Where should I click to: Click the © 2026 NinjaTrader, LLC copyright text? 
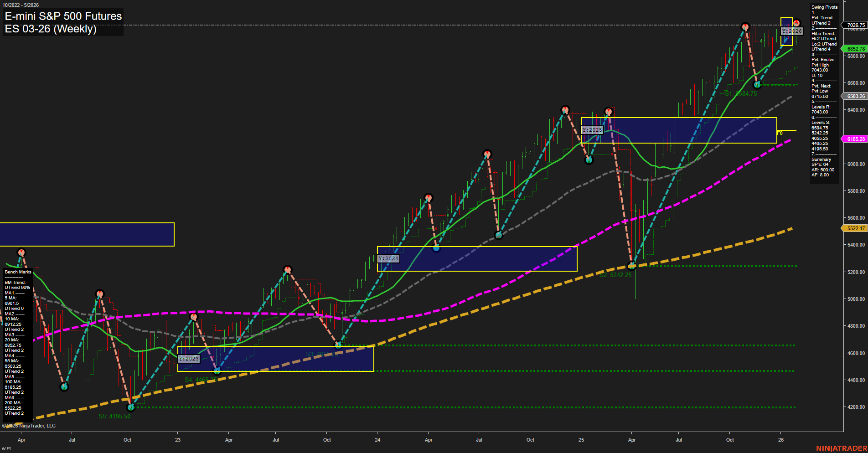point(30,425)
